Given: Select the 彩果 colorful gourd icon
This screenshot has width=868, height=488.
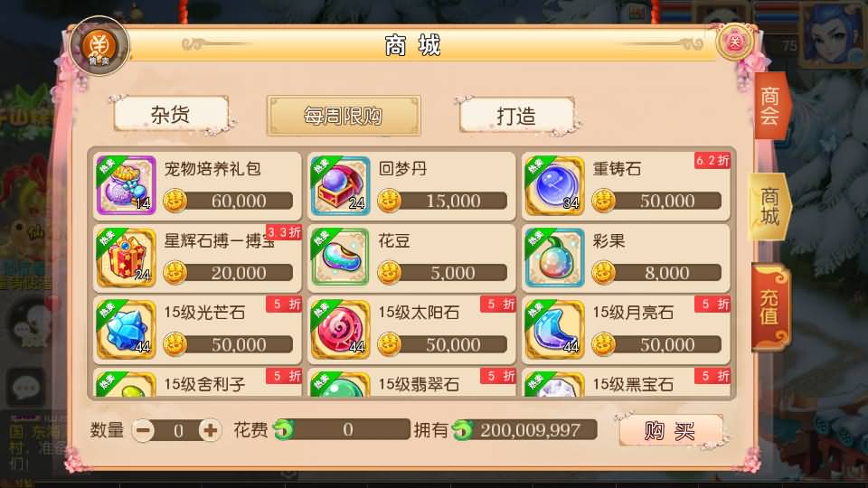Looking at the screenshot, I should (x=554, y=258).
